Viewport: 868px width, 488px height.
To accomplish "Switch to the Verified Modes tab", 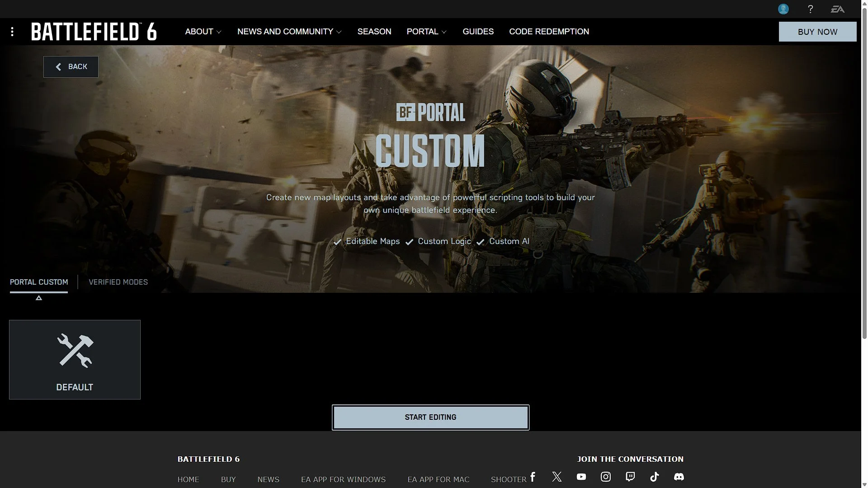I will click(x=118, y=282).
